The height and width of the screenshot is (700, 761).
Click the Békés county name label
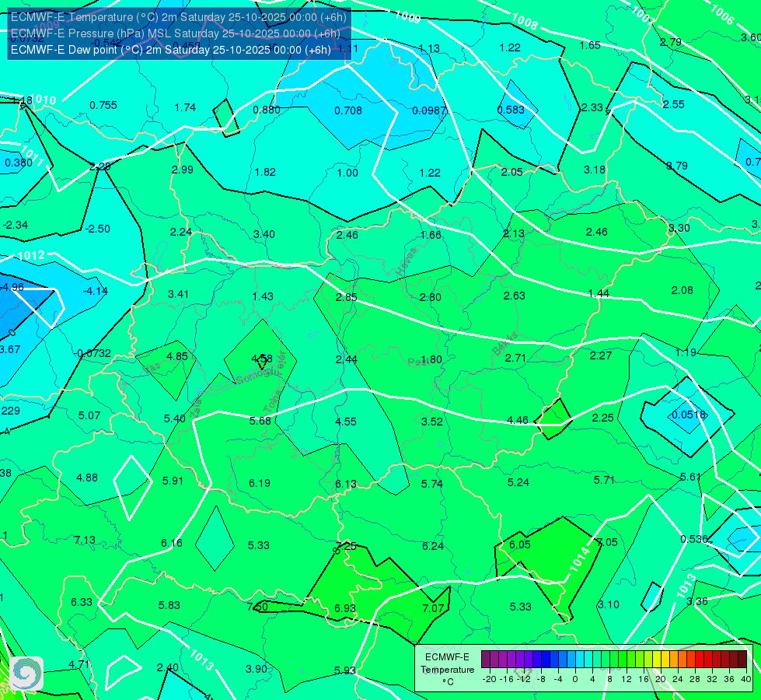[x=504, y=344]
